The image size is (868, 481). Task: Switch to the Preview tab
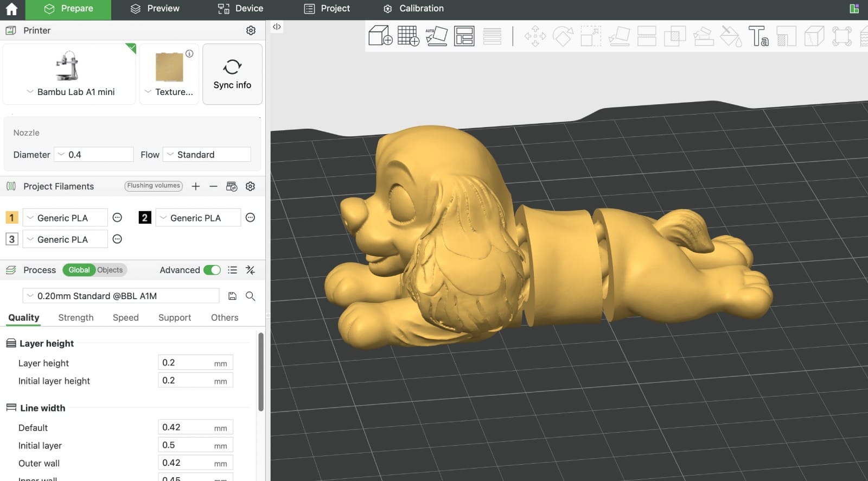(x=155, y=9)
